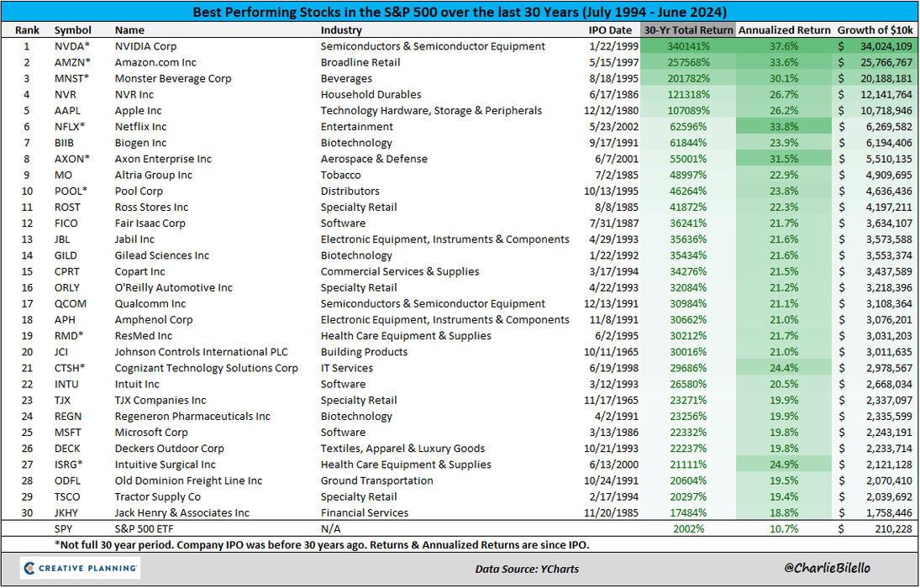Select the 33.8% annualized return cell

pos(784,127)
